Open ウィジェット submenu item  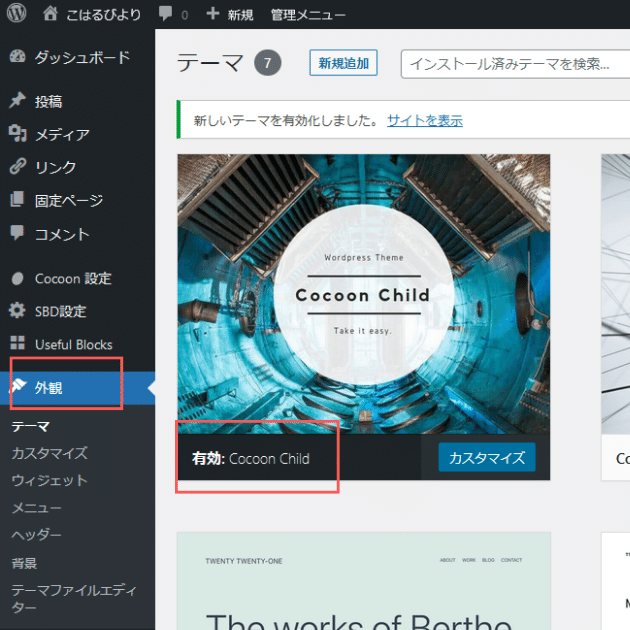49,480
